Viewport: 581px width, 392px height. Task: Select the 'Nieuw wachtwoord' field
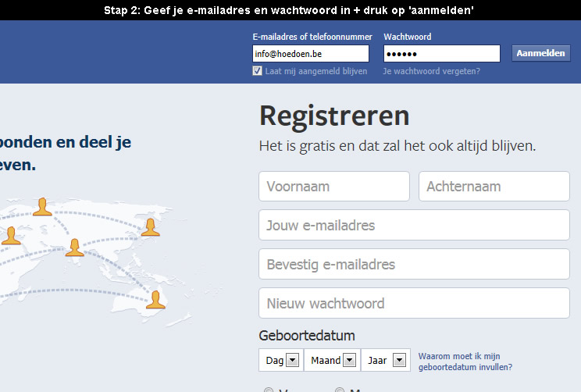pos(414,303)
